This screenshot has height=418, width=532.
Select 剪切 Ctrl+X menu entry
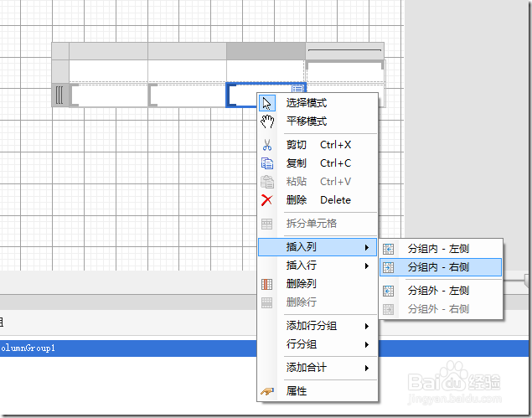tap(318, 145)
